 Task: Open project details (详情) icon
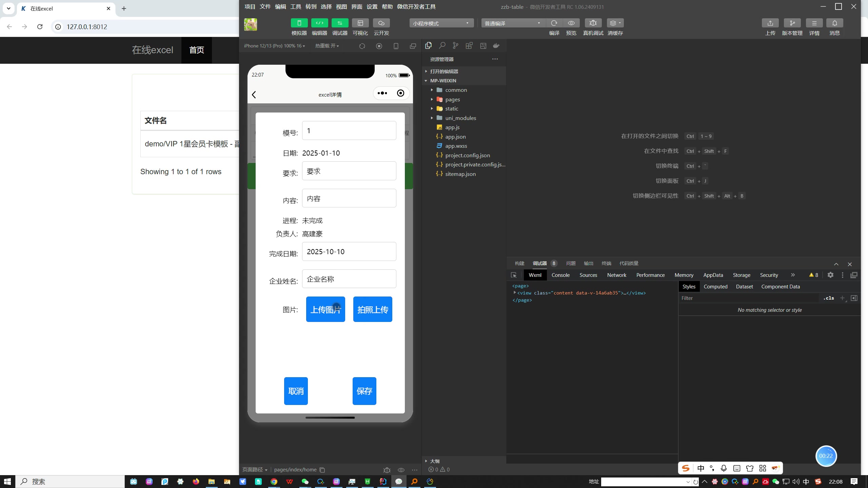pyautogui.click(x=814, y=23)
